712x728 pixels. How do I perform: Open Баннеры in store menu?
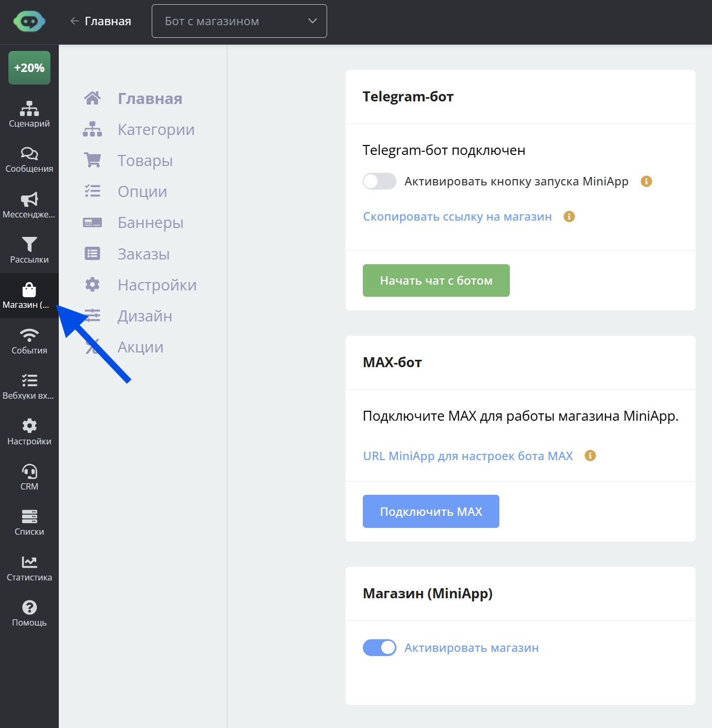coord(133,223)
